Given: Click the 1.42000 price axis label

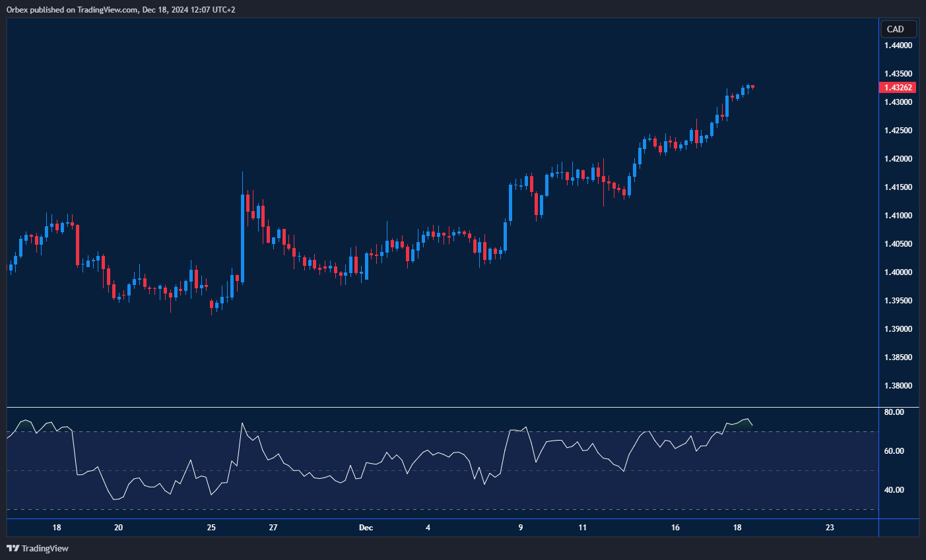Looking at the screenshot, I should [x=898, y=159].
